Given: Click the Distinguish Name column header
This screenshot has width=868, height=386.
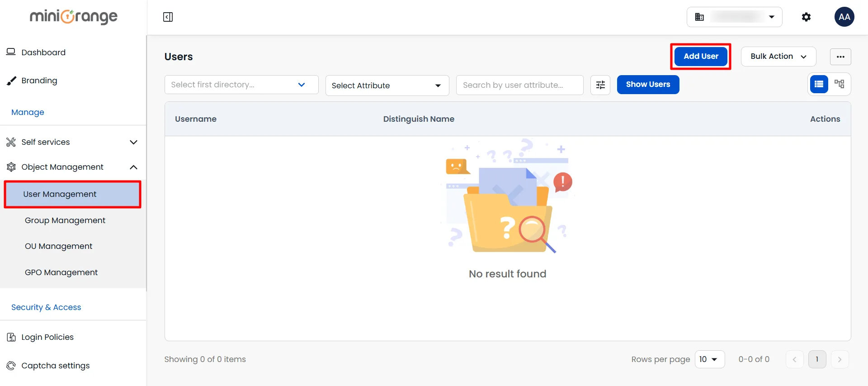Looking at the screenshot, I should 419,119.
